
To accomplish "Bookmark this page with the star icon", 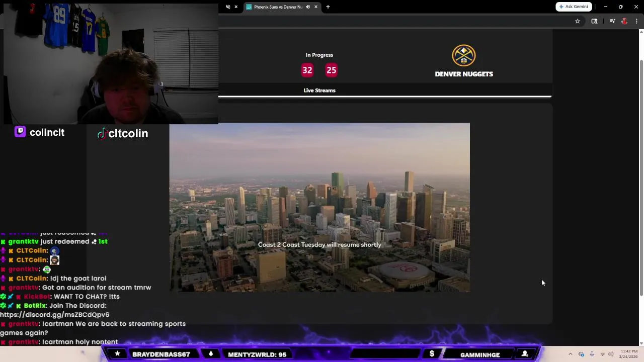I will [578, 21].
